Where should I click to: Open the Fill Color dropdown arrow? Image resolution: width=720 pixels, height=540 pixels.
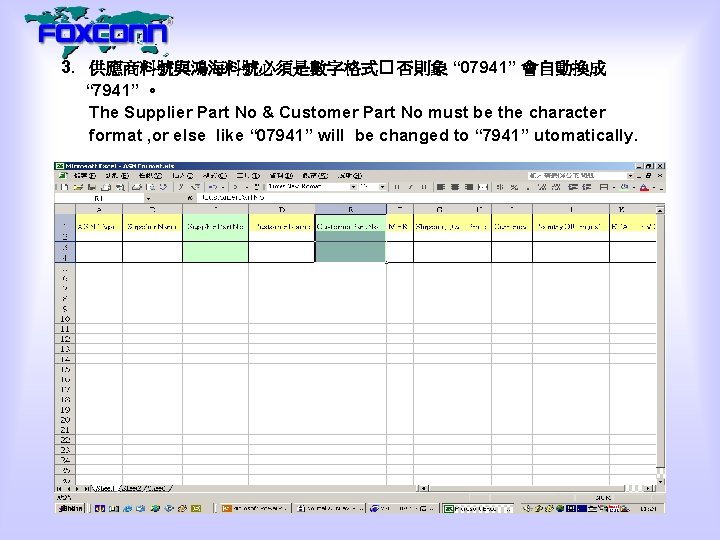pyautogui.click(x=634, y=187)
